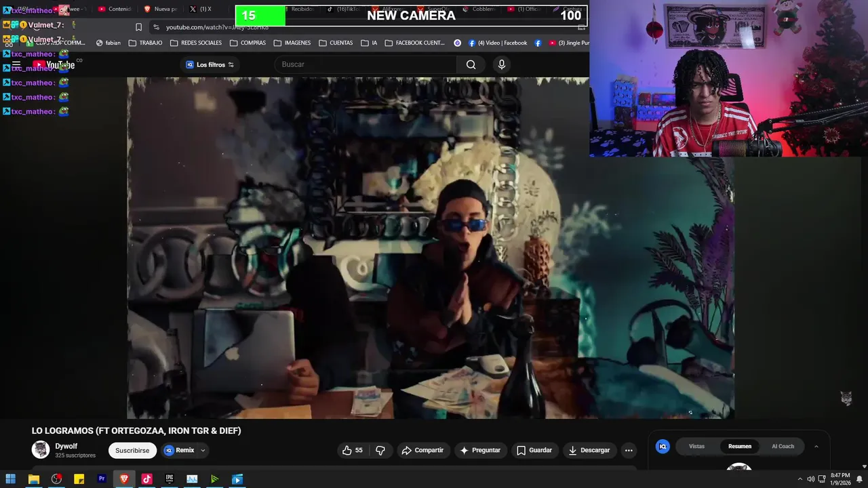
Task: Switch to the AI Coach tab
Action: (783, 446)
